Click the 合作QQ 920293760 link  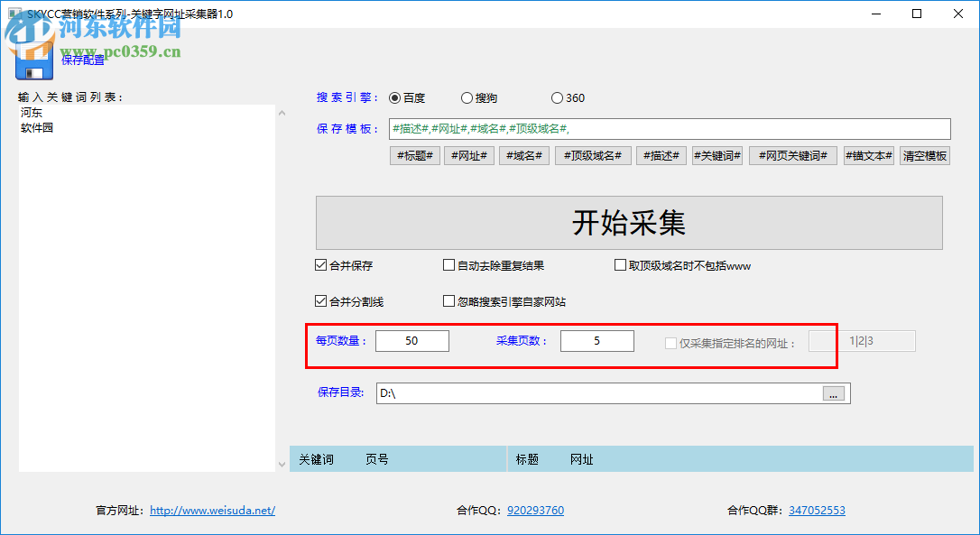click(x=534, y=510)
